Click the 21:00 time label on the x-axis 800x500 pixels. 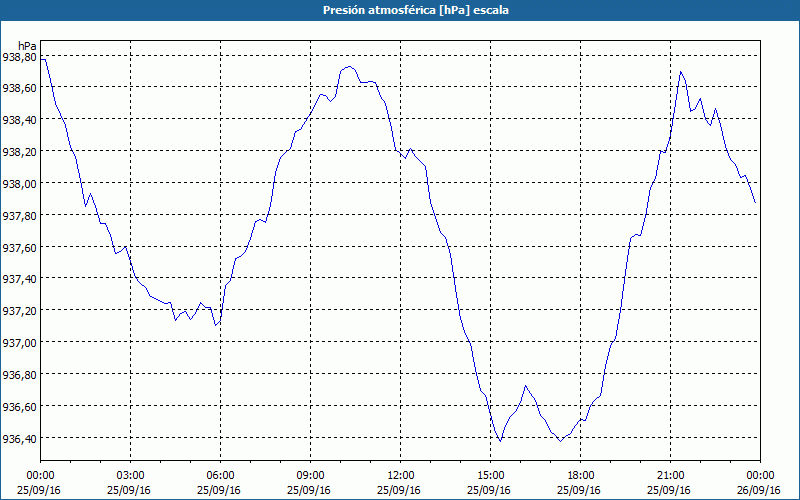[x=670, y=476]
